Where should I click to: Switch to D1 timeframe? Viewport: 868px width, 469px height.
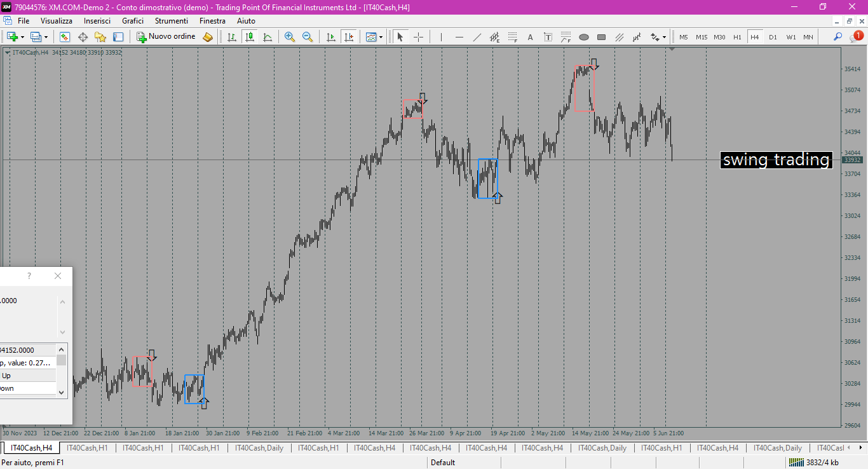pyautogui.click(x=773, y=37)
